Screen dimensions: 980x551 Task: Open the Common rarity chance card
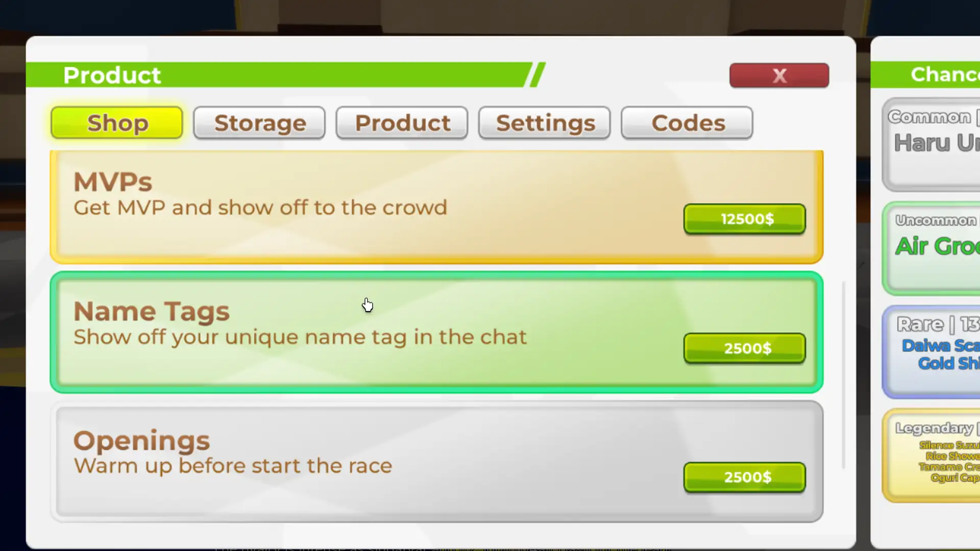[x=931, y=144]
